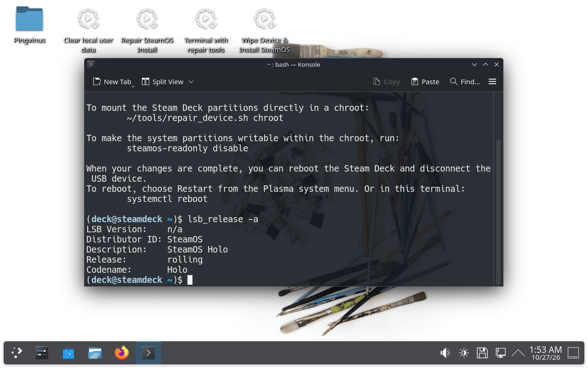
Task: Open the network connections tray icon
Action: click(x=500, y=353)
